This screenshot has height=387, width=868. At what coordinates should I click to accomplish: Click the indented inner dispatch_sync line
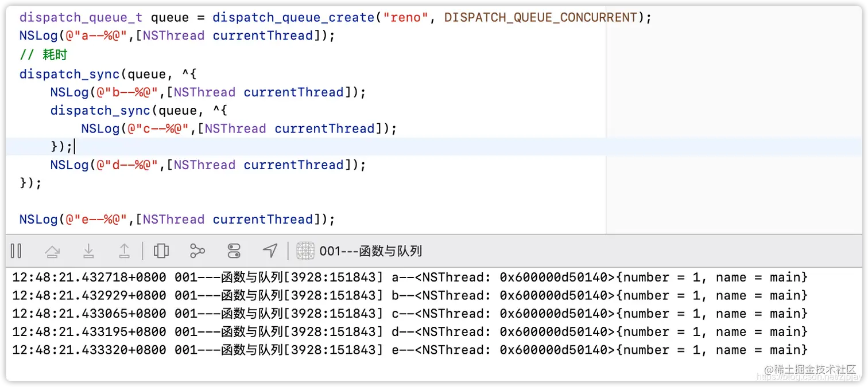[139, 110]
